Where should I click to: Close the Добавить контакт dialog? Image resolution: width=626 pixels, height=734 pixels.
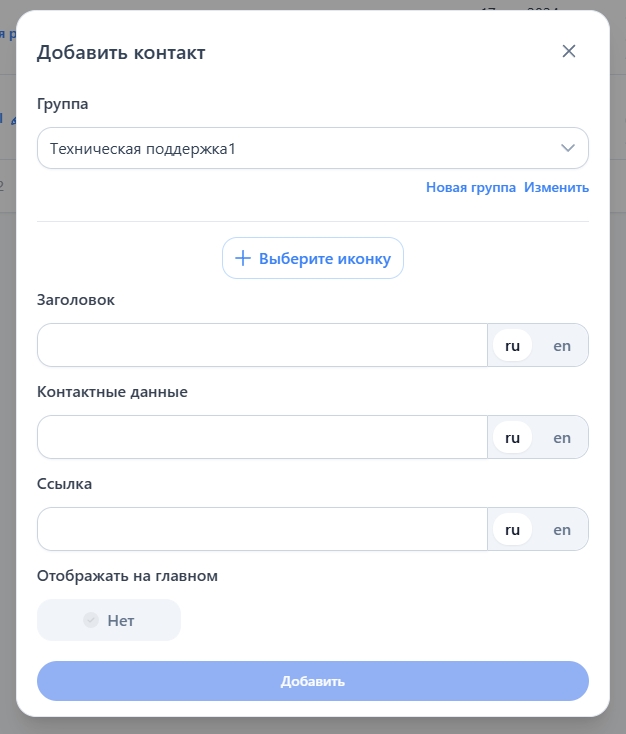coord(569,51)
